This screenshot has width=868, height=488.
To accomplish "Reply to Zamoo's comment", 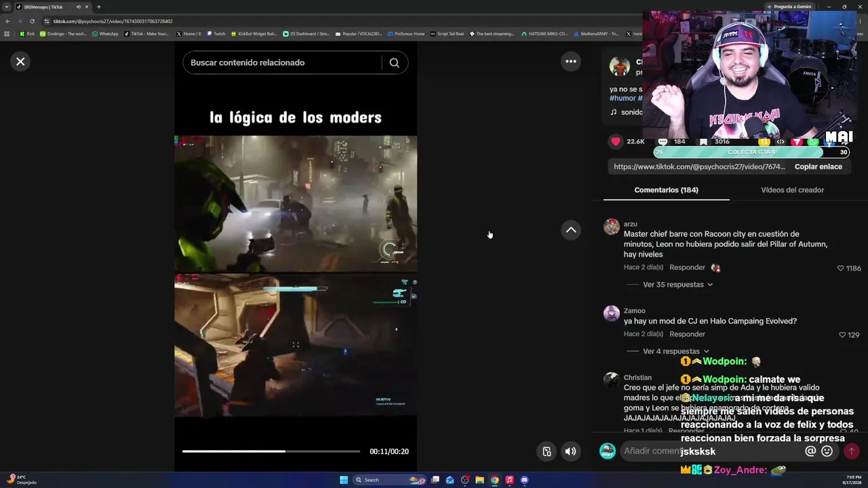I will point(687,334).
